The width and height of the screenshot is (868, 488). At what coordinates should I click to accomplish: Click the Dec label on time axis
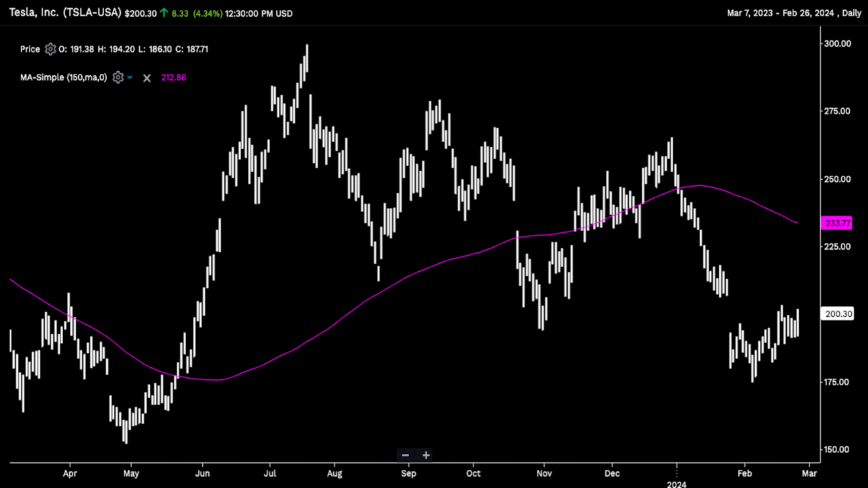tap(612, 473)
